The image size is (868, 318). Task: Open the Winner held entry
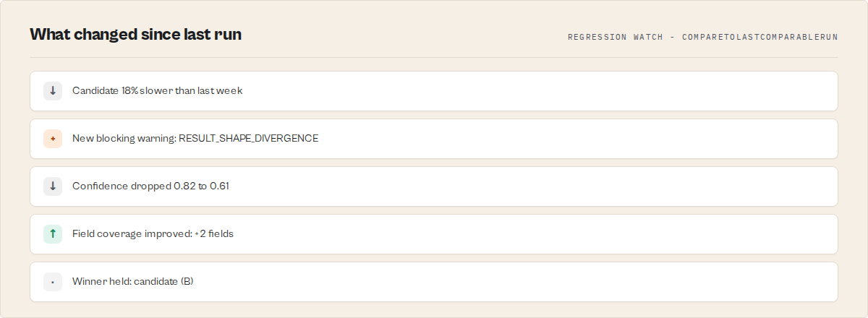pyautogui.click(x=434, y=282)
